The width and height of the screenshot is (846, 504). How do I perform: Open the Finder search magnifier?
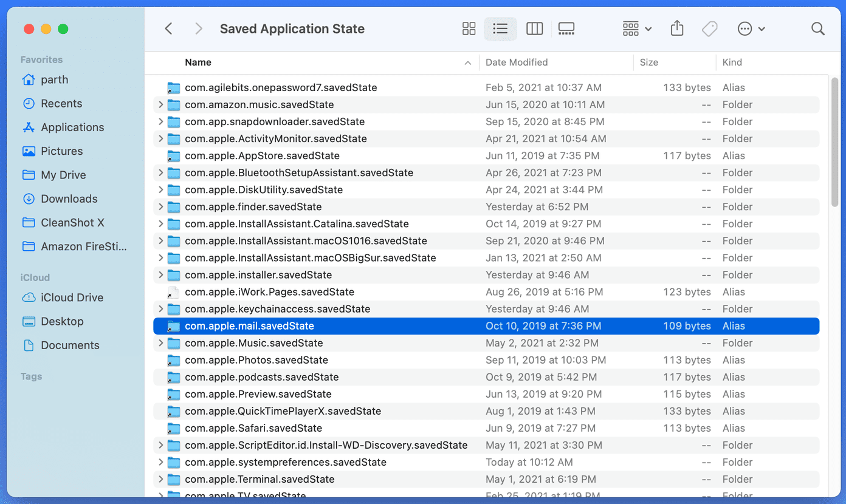pyautogui.click(x=818, y=29)
